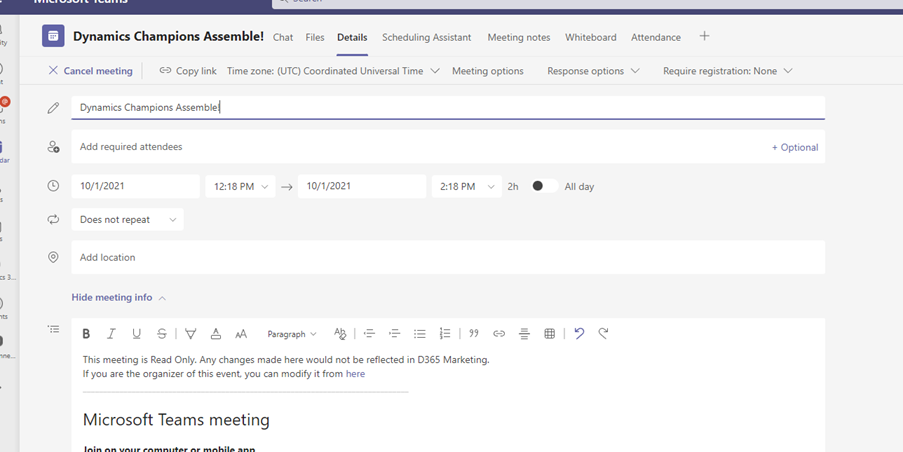Click the meeting calendar icon beside the title
The image size is (903, 452).
pyautogui.click(x=53, y=36)
